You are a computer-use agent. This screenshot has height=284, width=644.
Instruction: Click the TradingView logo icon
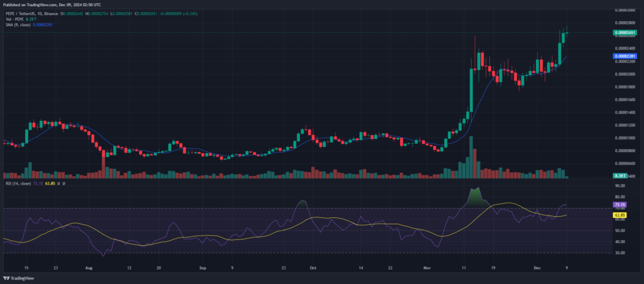click(7, 277)
